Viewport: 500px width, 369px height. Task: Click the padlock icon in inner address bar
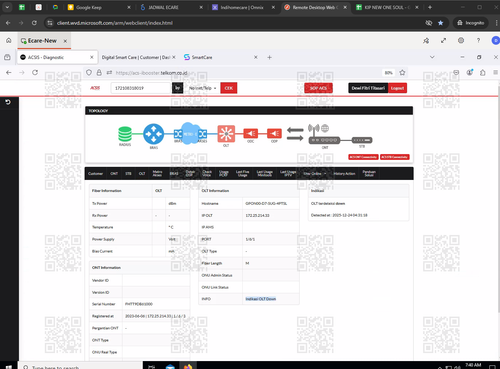(99, 72)
